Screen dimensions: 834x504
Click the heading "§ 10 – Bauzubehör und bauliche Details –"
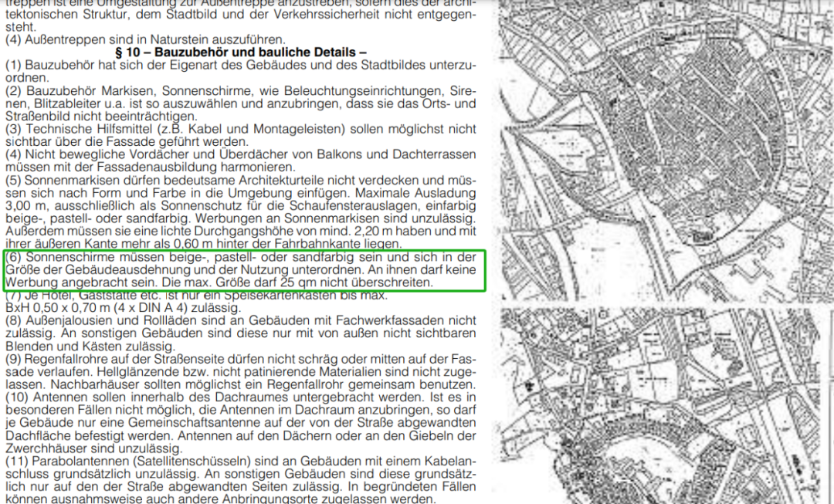(241, 52)
